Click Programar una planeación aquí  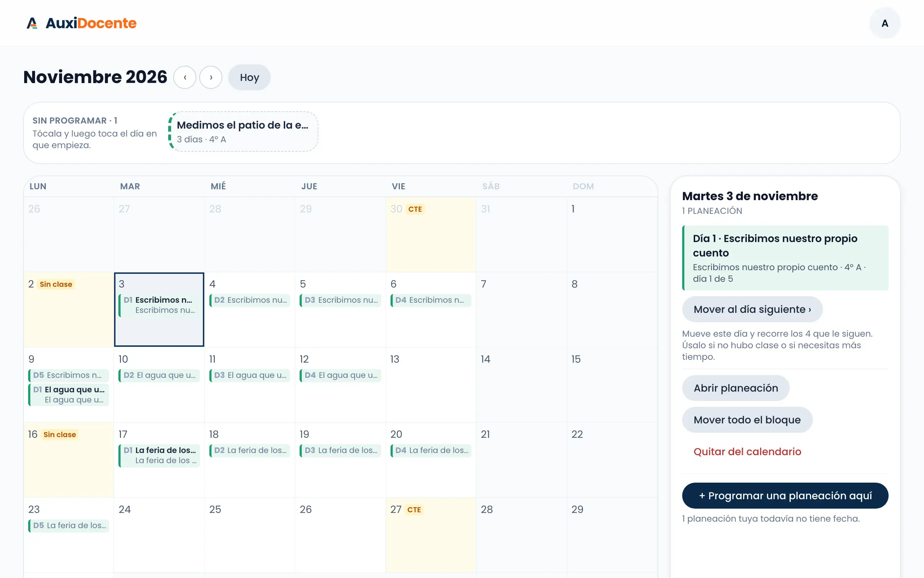[785, 495]
